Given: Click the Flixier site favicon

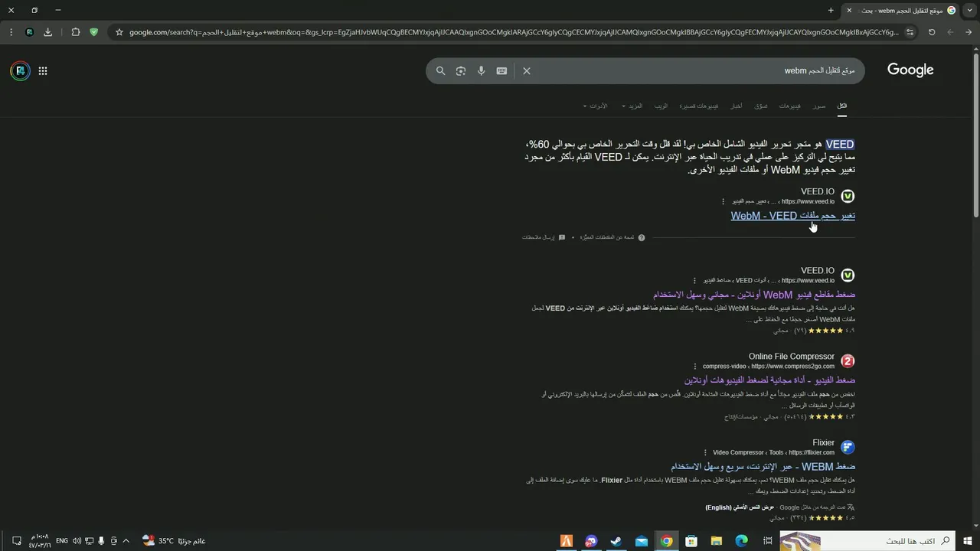Looking at the screenshot, I should click(x=848, y=447).
